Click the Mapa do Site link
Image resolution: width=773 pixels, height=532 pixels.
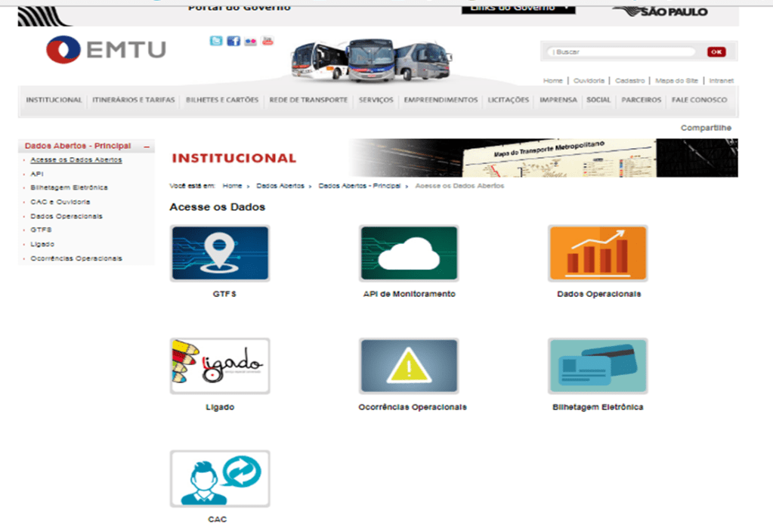[x=677, y=80]
